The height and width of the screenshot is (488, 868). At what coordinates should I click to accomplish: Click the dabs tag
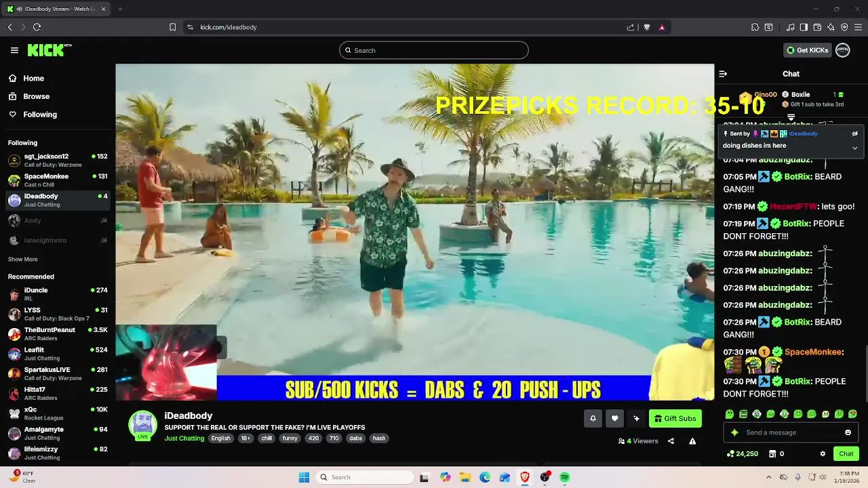(x=355, y=439)
